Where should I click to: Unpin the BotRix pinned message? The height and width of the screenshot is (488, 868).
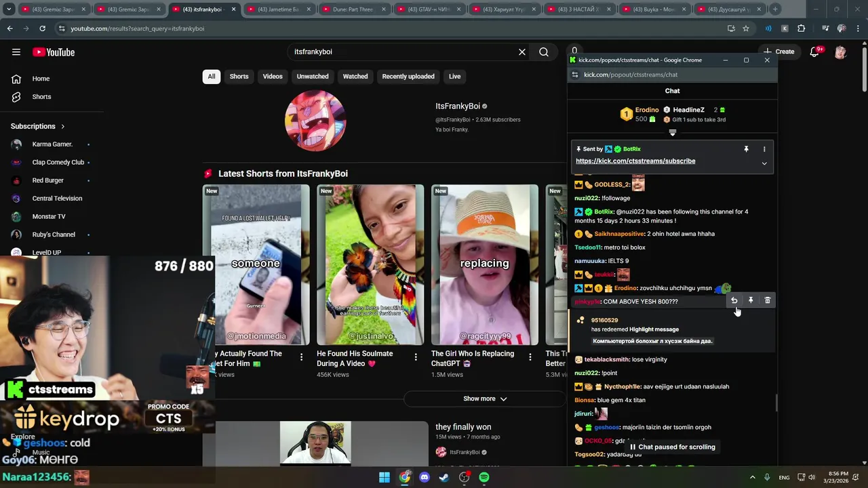(x=746, y=149)
